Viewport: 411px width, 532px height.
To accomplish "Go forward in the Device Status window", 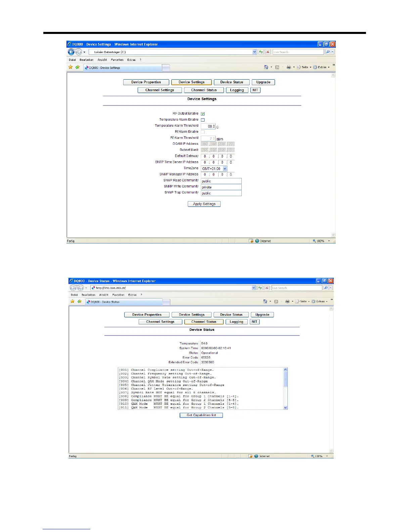I will pyautogui.click(x=80, y=288).
